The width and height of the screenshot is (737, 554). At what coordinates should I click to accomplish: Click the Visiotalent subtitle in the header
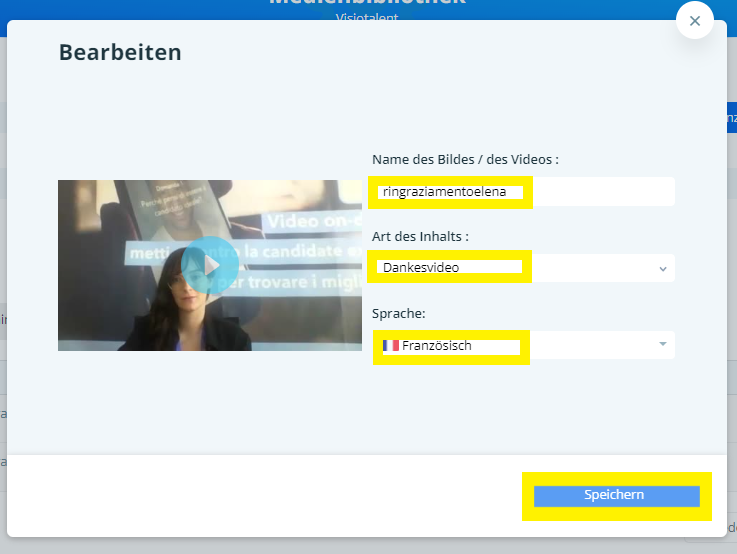point(368,17)
